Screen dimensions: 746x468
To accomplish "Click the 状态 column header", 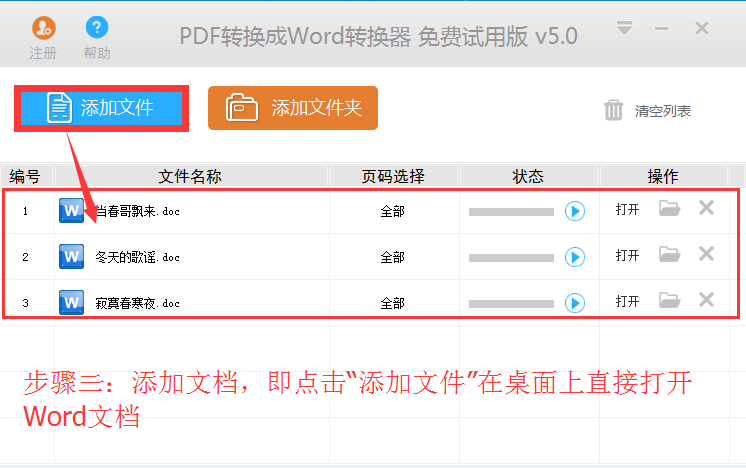I will pyautogui.click(x=529, y=176).
